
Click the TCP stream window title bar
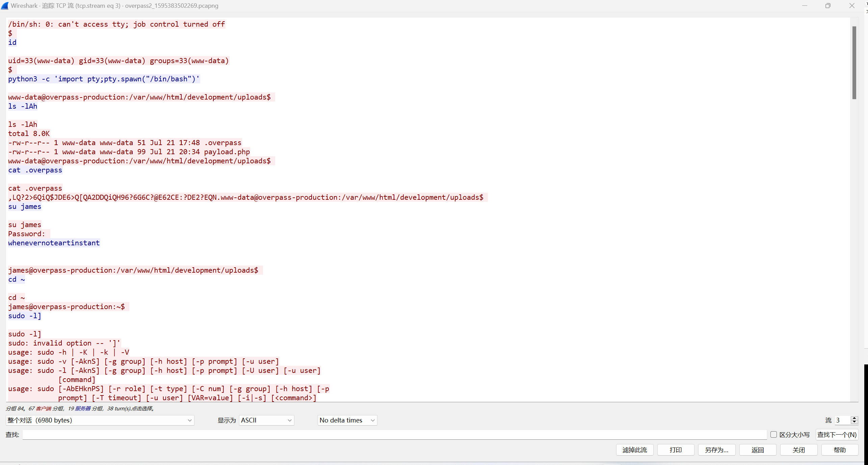434,6
